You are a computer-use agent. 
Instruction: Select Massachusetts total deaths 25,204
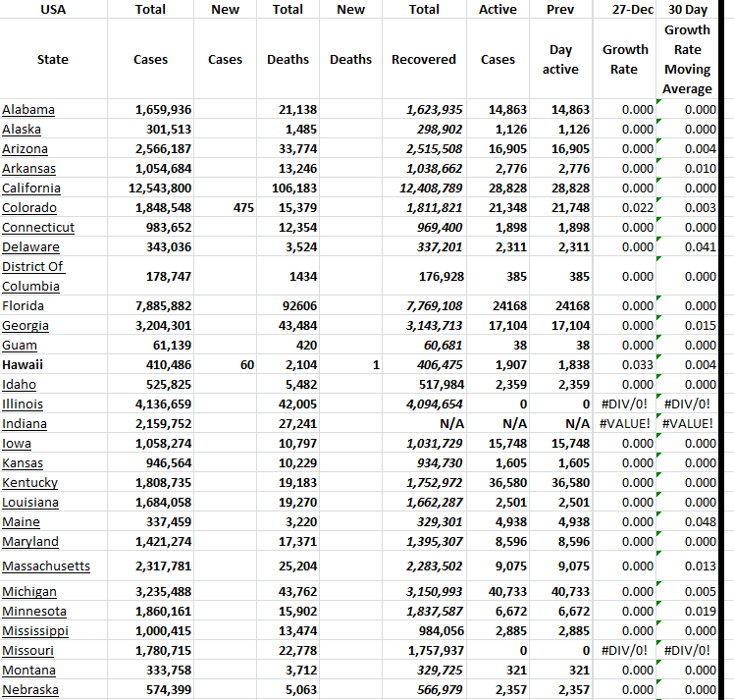pos(297,566)
